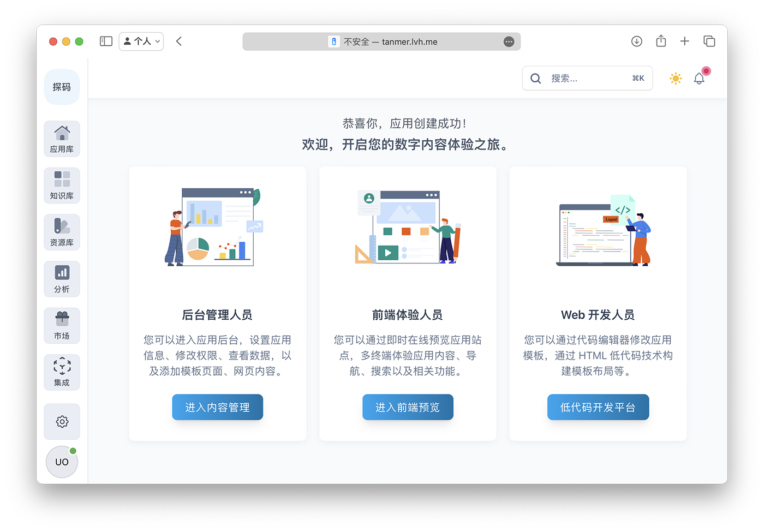
Task: Click the 前端体验人员 heading
Action: 408,315
